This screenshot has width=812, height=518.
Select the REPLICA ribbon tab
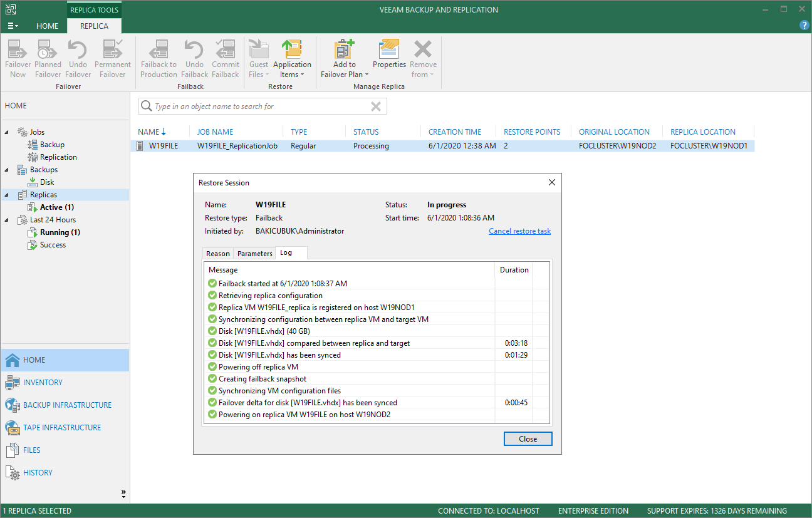coord(94,26)
